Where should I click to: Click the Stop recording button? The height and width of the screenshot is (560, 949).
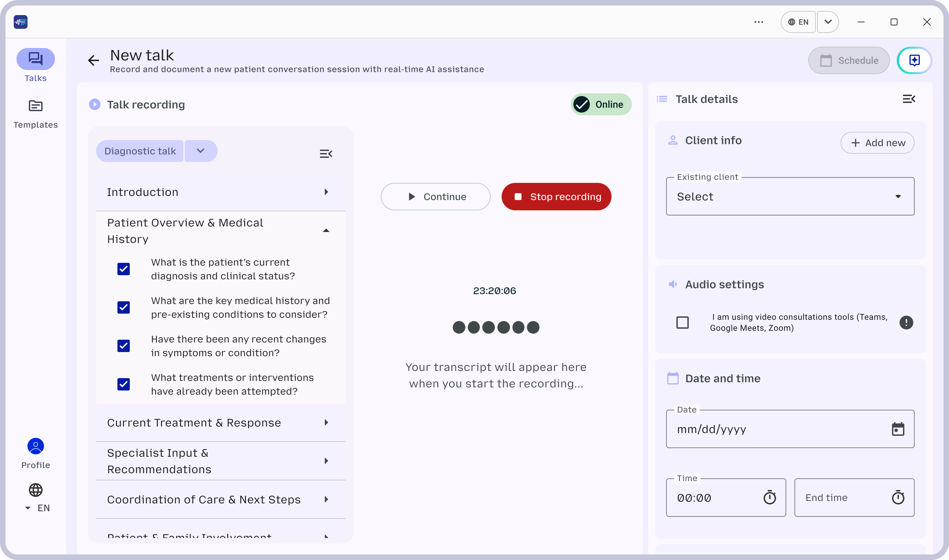[556, 197]
